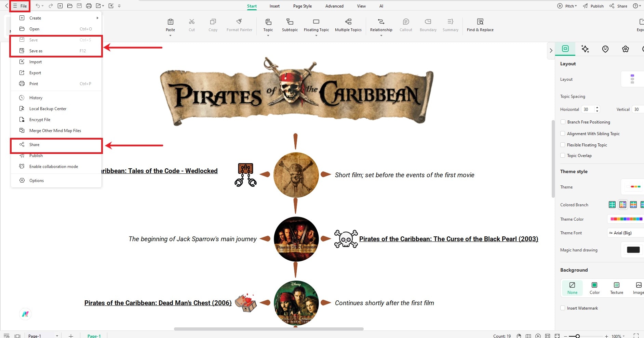Click the mouse mode icon in status bar
Viewport: 644px width, 338px height.
(x=519, y=336)
